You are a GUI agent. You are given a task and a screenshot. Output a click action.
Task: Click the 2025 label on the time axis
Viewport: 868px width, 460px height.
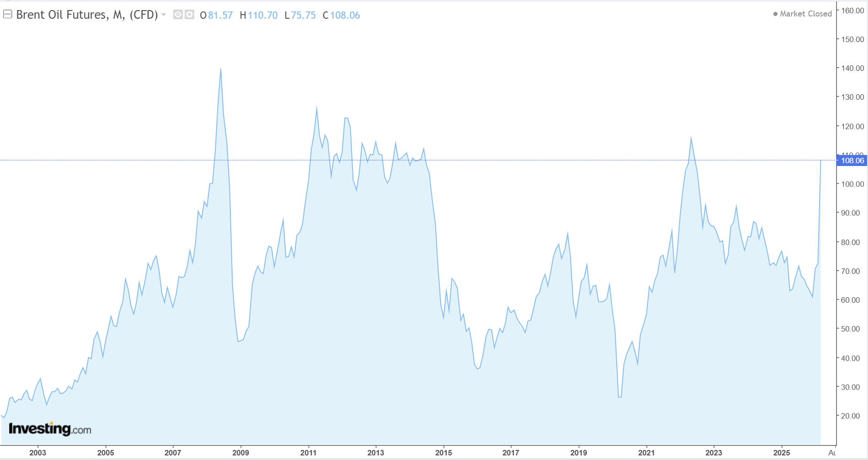point(782,453)
